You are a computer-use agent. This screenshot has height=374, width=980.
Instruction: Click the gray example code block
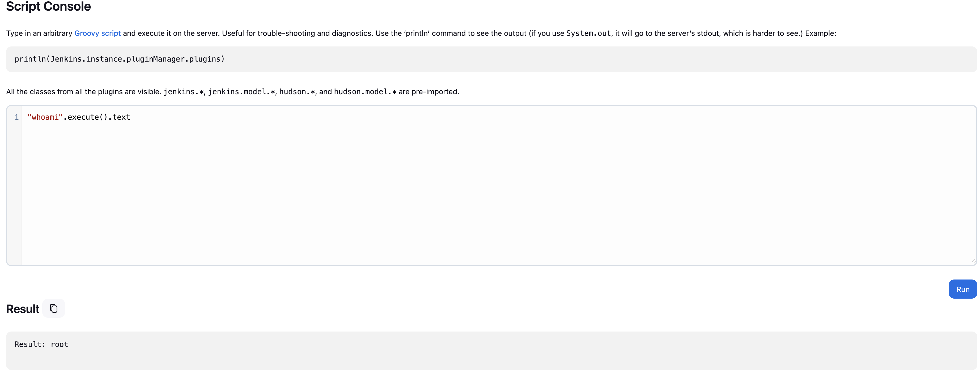490,59
